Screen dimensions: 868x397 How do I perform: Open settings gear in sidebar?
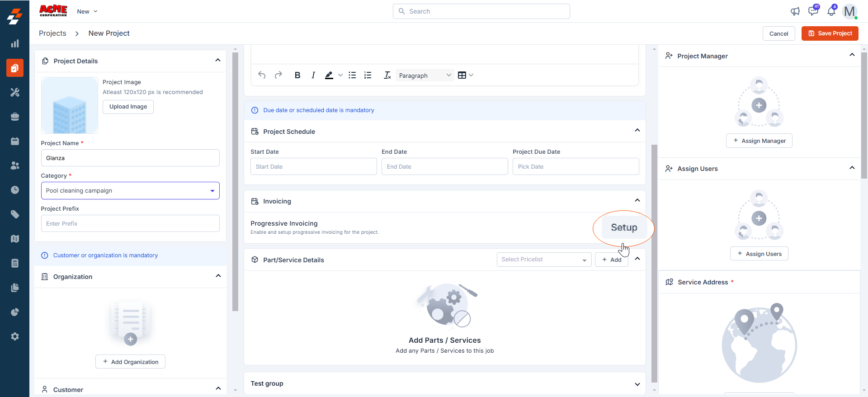click(15, 336)
